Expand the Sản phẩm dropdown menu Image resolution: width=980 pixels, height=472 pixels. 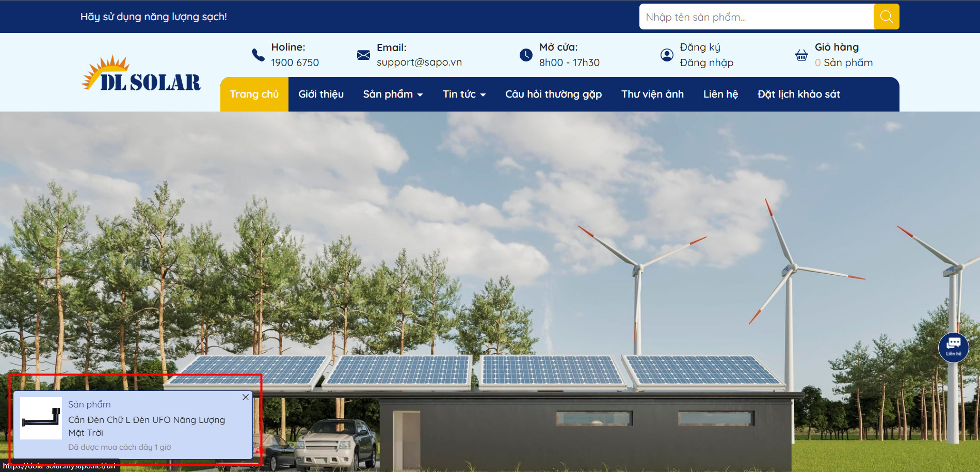(393, 94)
